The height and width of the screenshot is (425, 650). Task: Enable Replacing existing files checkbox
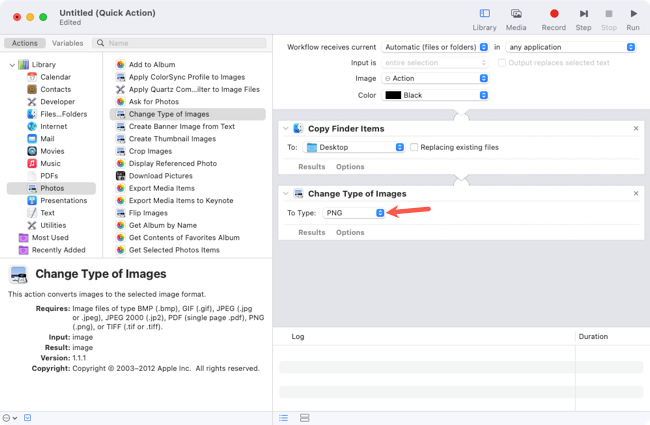[414, 147]
